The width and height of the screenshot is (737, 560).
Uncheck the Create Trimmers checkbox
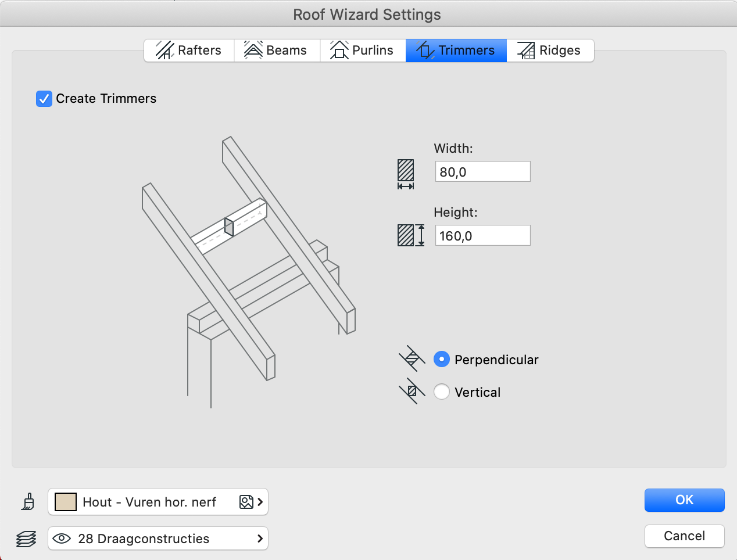click(44, 99)
